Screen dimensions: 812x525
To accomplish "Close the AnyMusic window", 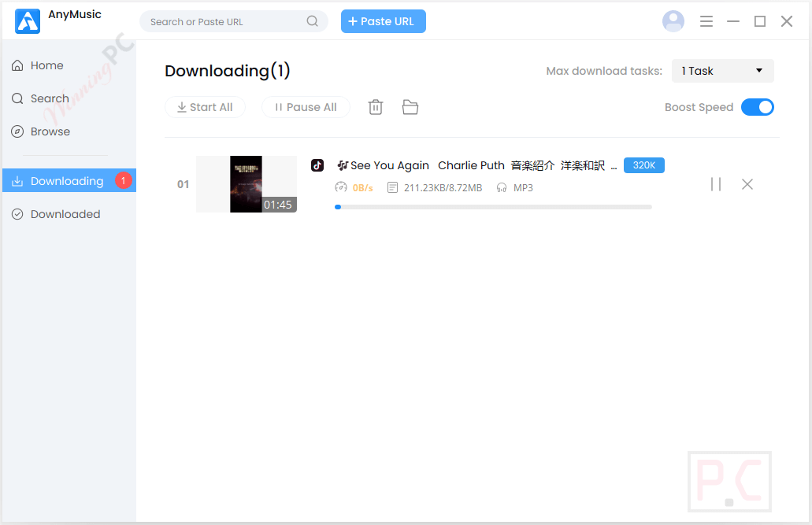I will [x=787, y=21].
